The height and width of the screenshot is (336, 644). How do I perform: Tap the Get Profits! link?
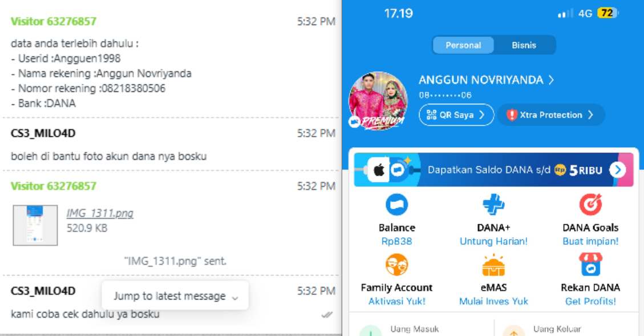(590, 301)
